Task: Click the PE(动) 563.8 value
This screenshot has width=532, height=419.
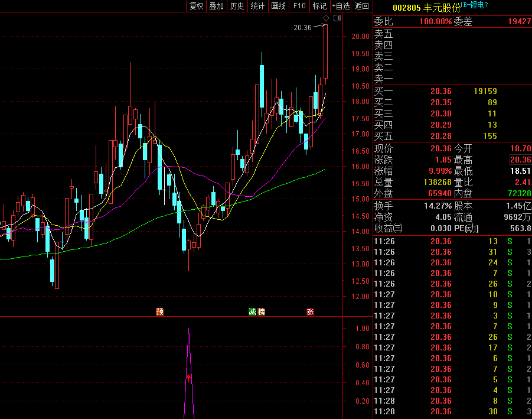Action: [x=521, y=229]
